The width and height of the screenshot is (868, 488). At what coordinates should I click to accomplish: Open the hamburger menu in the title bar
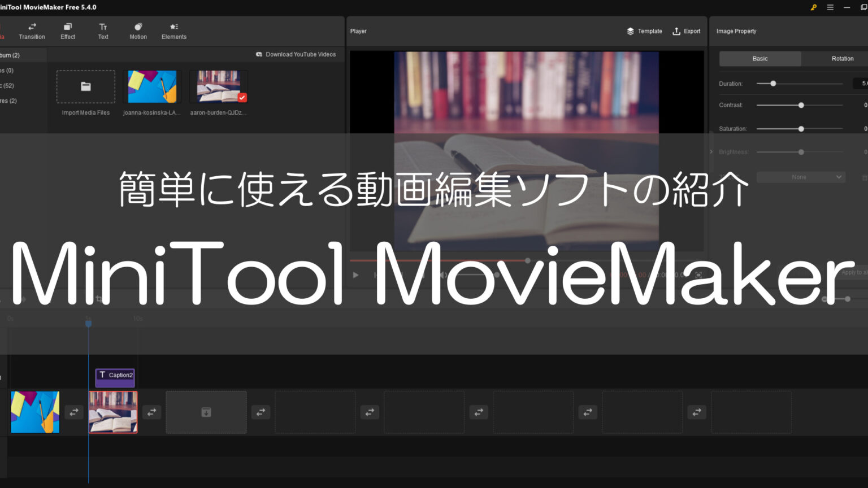[x=830, y=7]
